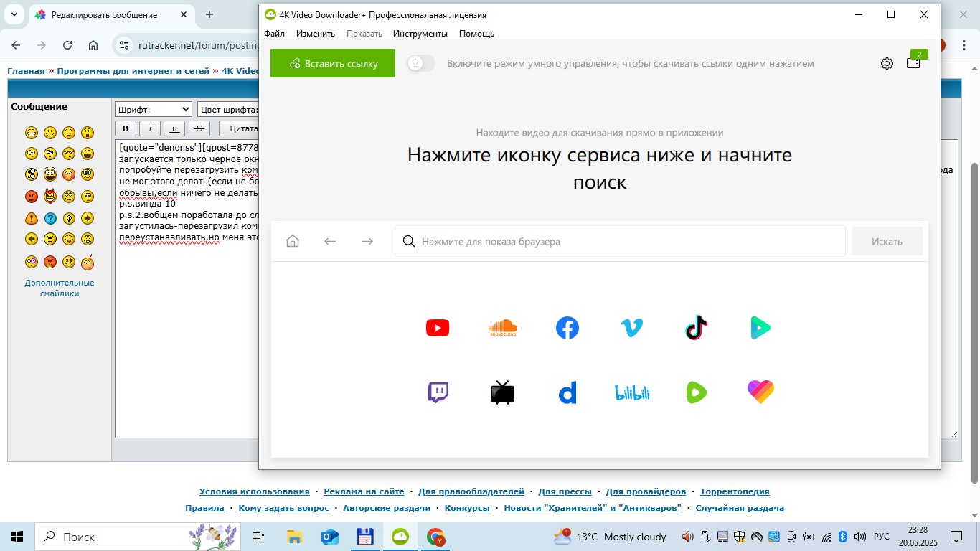The width and height of the screenshot is (980, 551).
Task: Reload the rutracker page
Action: 67,45
